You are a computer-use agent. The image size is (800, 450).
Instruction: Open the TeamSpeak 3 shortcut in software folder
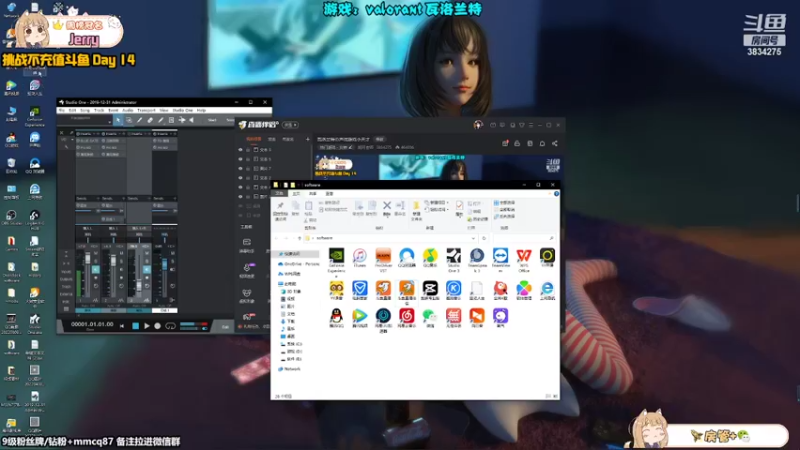tap(477, 260)
